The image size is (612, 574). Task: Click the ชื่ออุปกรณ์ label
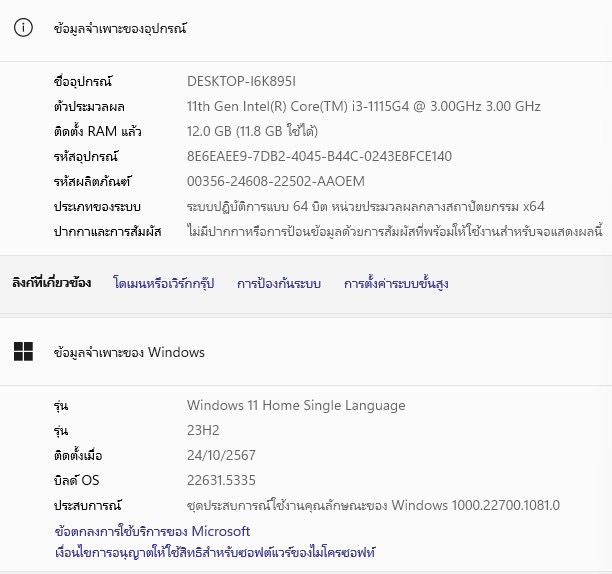83,81
